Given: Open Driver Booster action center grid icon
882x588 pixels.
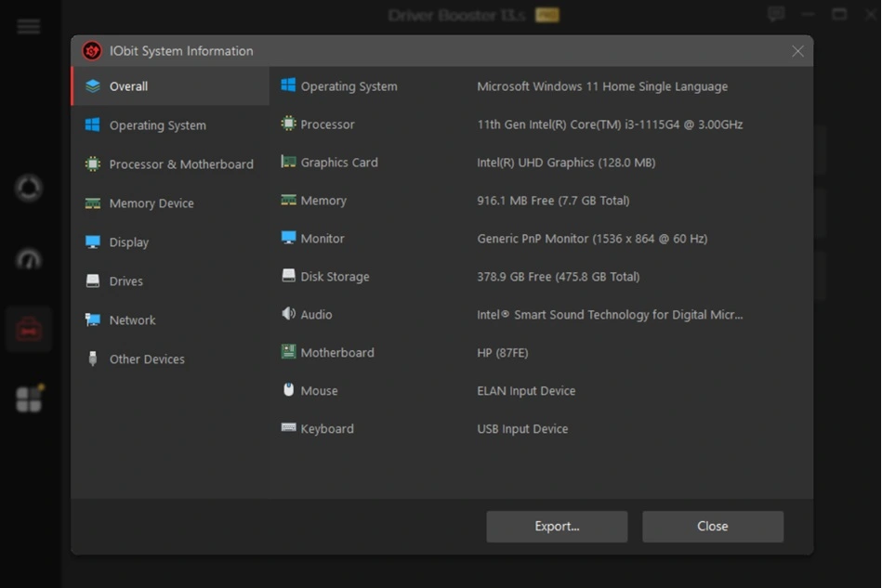Looking at the screenshot, I should tap(29, 399).
